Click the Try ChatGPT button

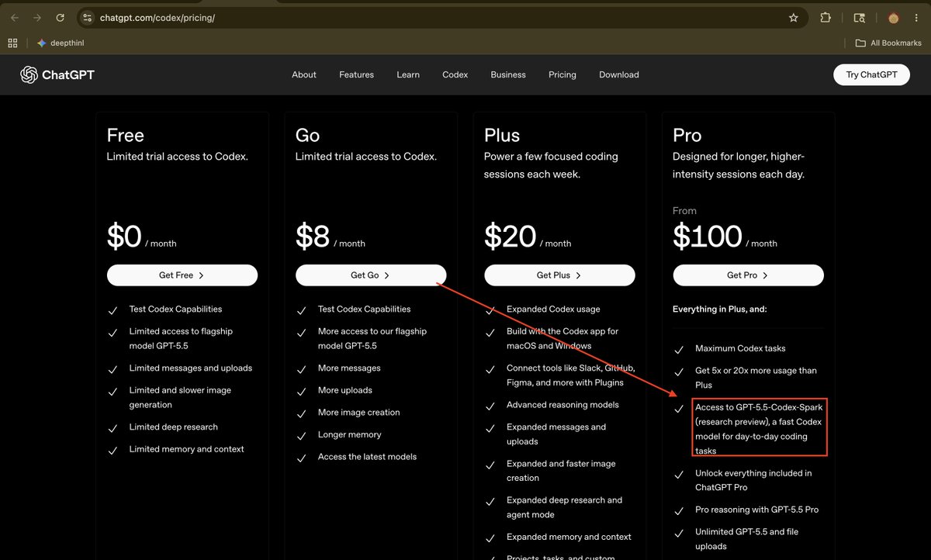(871, 74)
